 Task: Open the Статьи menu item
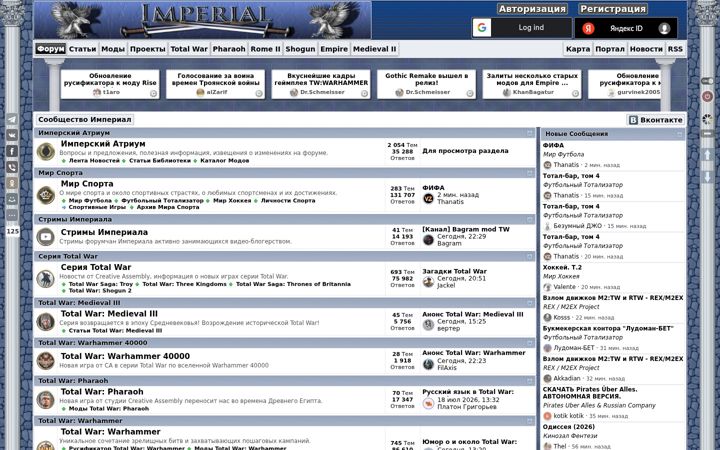(83, 49)
